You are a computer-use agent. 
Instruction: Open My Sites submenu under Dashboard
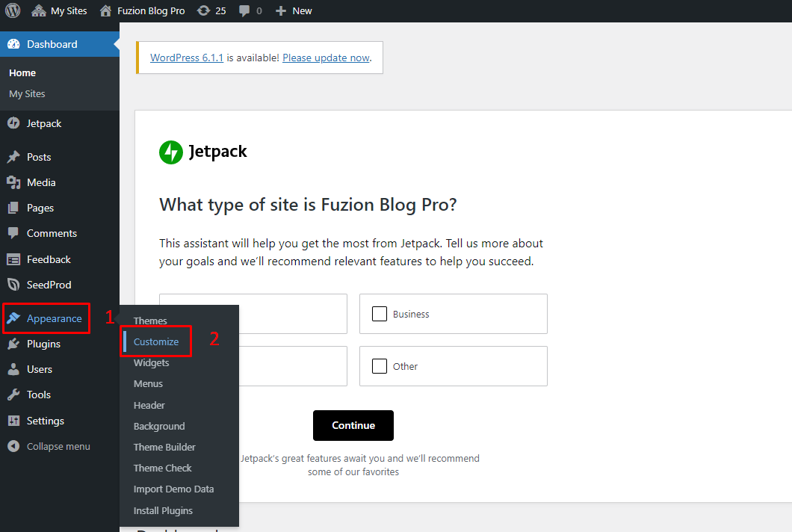tap(27, 93)
